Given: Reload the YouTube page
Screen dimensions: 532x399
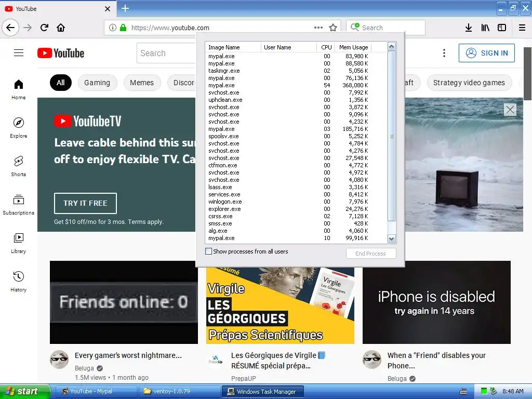Looking at the screenshot, I should [x=45, y=28].
